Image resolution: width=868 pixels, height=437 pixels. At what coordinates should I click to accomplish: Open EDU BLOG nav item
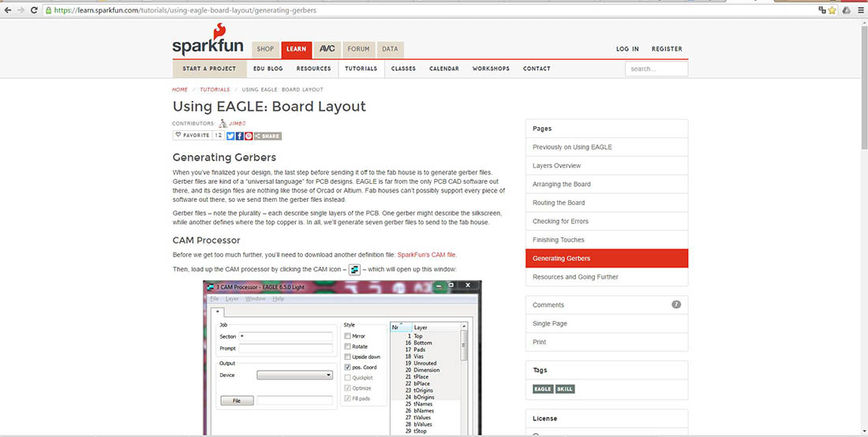click(x=268, y=69)
